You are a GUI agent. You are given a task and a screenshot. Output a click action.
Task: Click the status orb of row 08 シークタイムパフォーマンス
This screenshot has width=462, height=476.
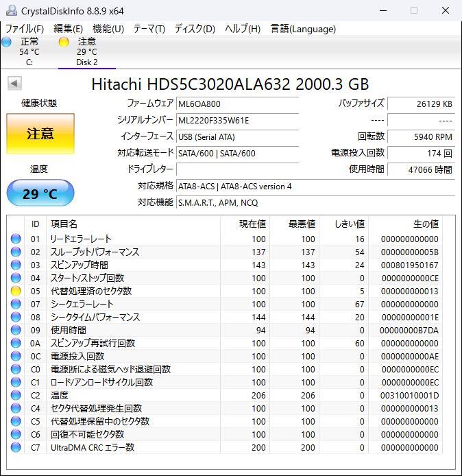click(x=16, y=317)
